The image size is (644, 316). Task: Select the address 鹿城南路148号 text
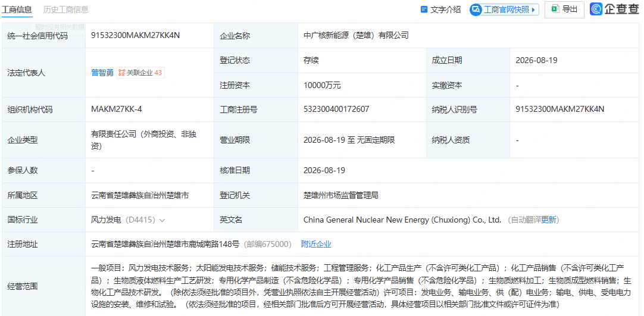click(215, 244)
